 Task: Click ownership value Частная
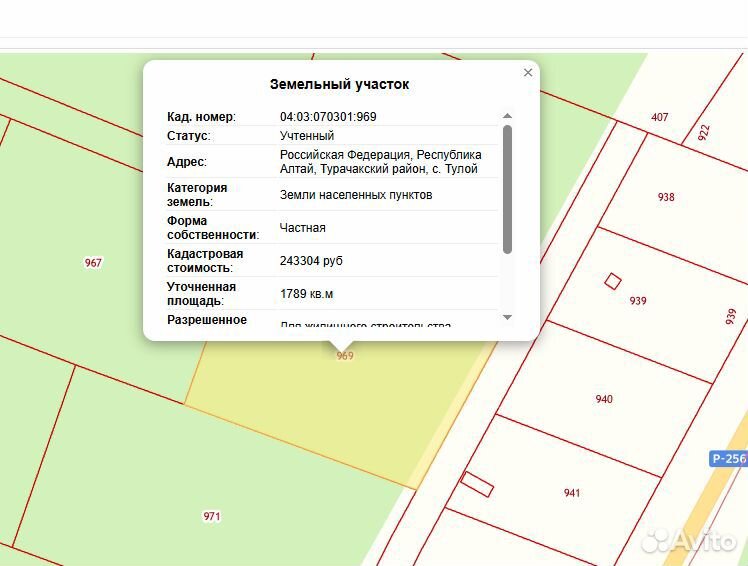click(302, 228)
